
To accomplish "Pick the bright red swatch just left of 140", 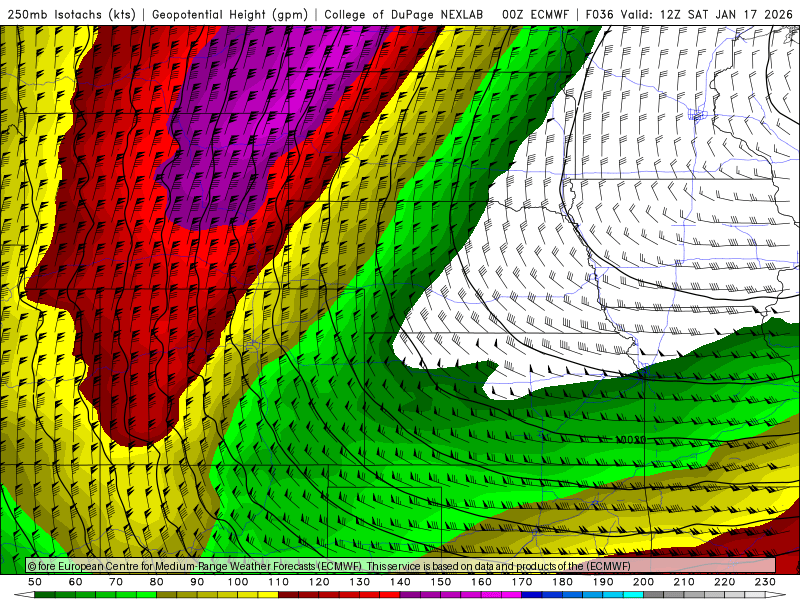I will pyautogui.click(x=390, y=595).
